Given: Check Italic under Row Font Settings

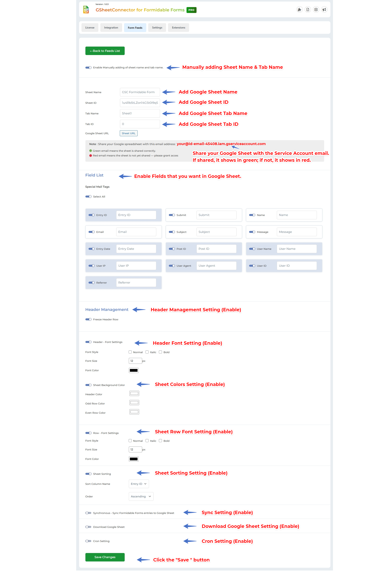Looking at the screenshot, I should point(147,441).
